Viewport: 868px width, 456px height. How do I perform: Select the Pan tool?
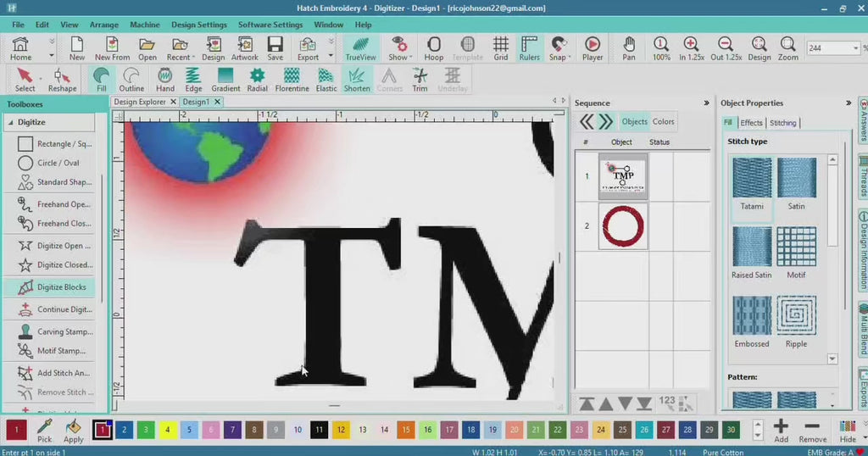629,48
